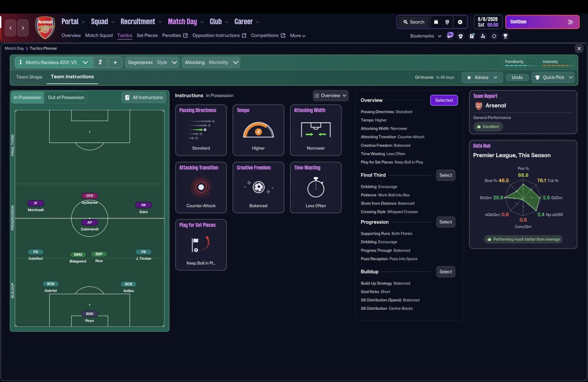The height and width of the screenshot is (382, 588).
Task: Open the messages icon with 9+ badge
Action: pyautogui.click(x=450, y=35)
